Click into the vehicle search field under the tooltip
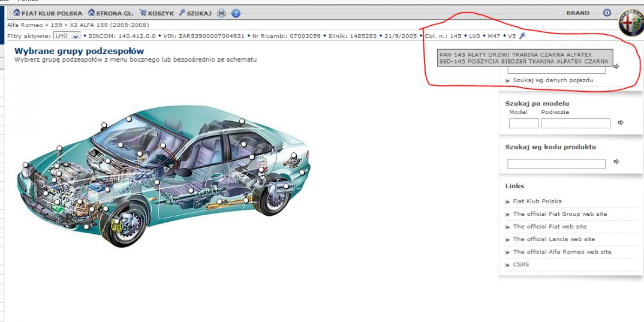The image size is (644, 322). pyautogui.click(x=556, y=70)
